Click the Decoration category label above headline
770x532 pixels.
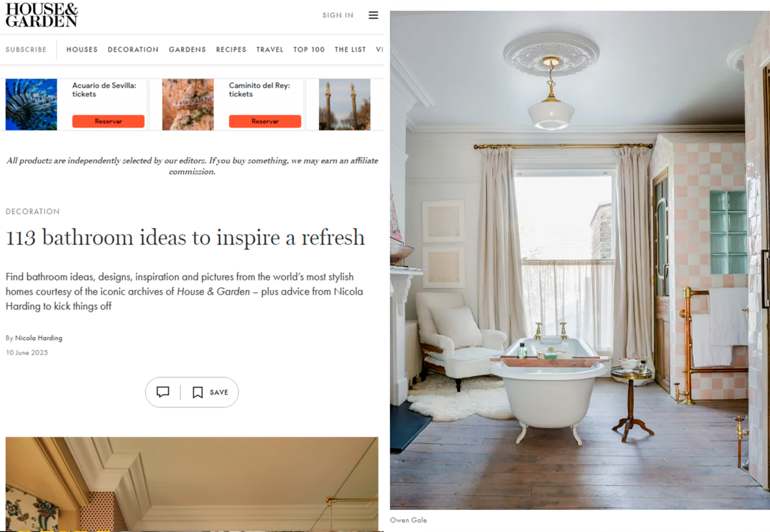(x=33, y=211)
